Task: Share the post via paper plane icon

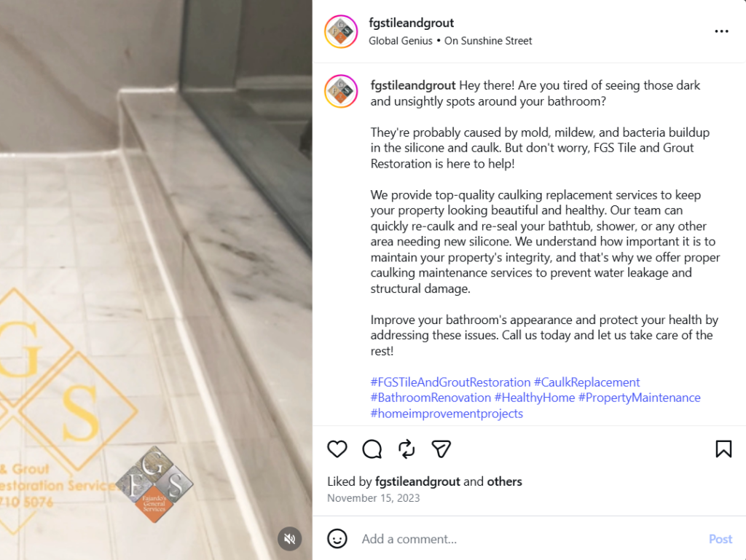Action: (441, 449)
